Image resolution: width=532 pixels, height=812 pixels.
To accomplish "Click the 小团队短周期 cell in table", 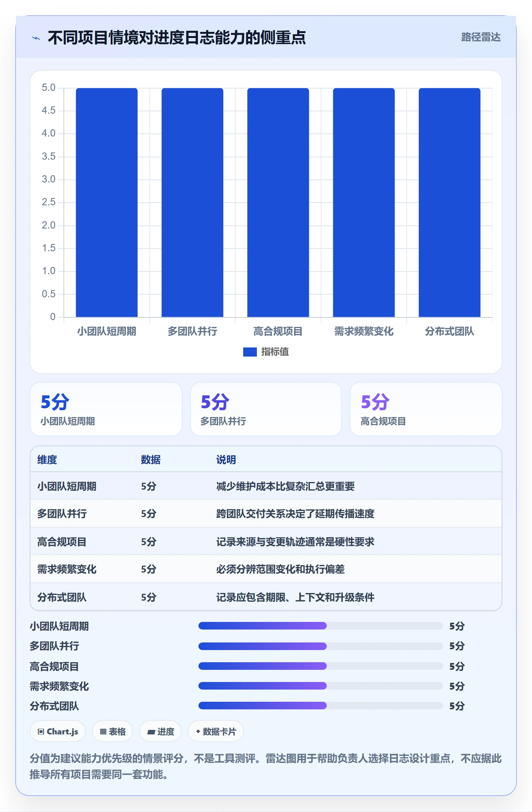I will pos(67,486).
